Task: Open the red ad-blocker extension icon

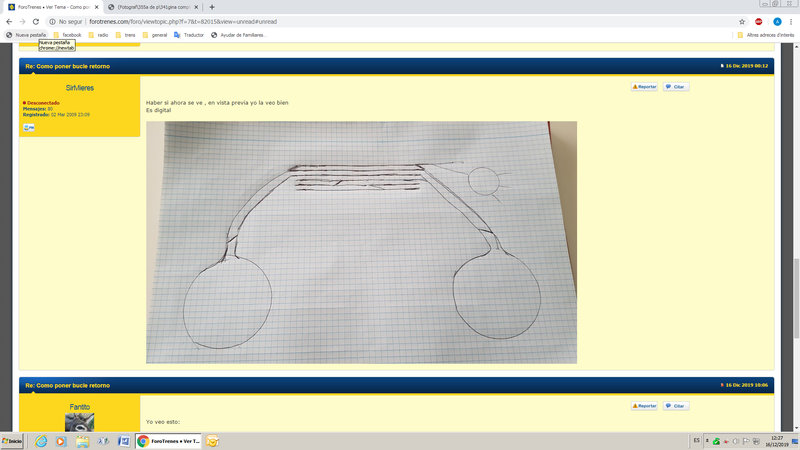Action: pyautogui.click(x=759, y=21)
